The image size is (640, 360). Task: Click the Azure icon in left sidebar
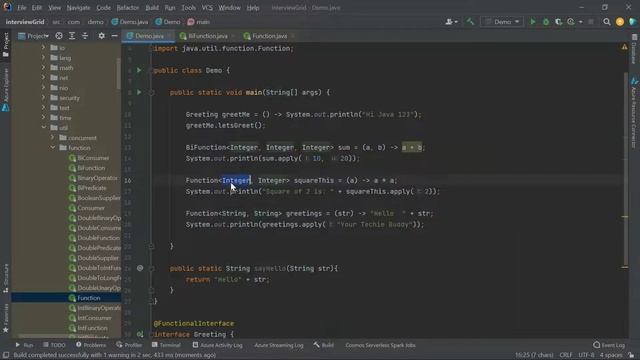pos(5,108)
